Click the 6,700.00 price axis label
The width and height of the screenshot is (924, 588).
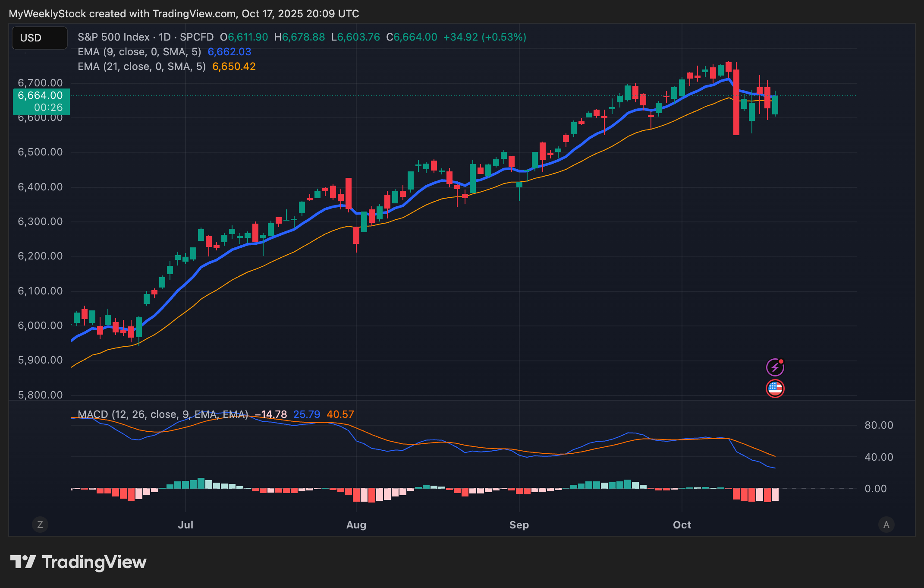[40, 83]
